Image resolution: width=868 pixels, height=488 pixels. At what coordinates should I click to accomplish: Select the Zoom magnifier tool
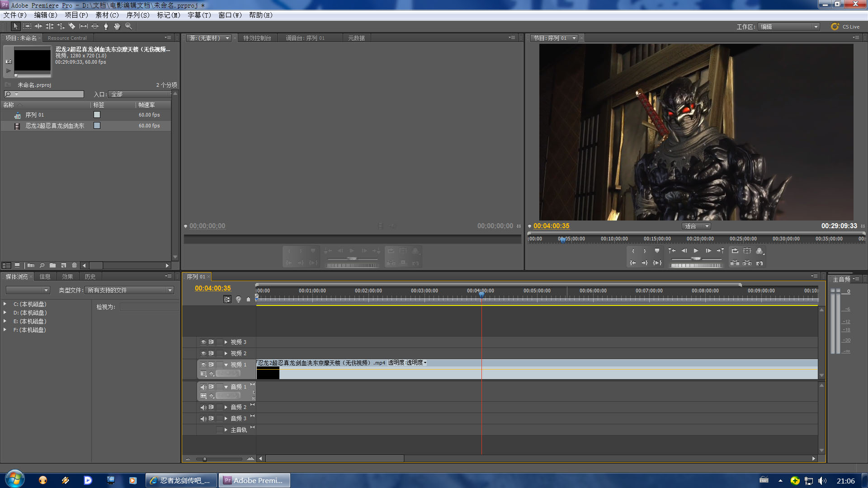pyautogui.click(x=129, y=26)
